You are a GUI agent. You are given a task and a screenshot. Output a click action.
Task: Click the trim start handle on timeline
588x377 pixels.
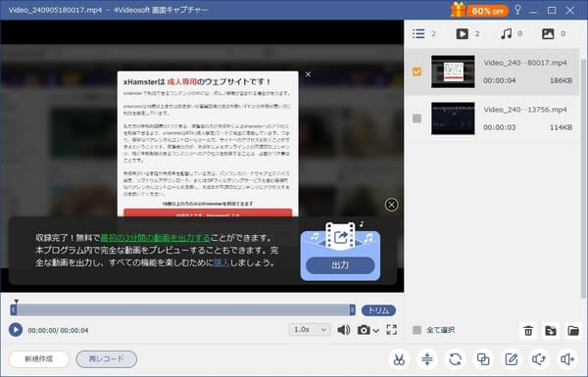click(x=14, y=309)
